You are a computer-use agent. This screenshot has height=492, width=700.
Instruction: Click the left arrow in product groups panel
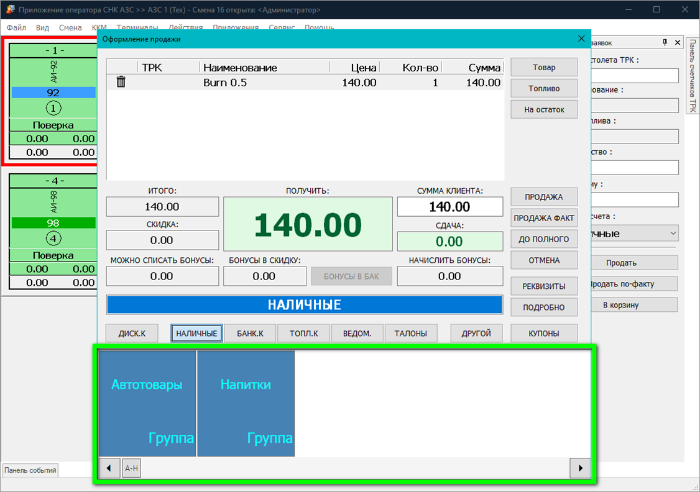(108, 467)
